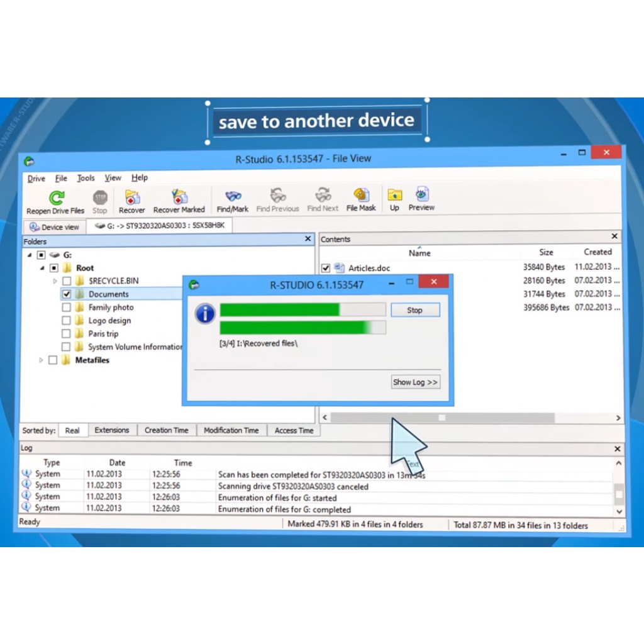Click the Articles.doc file icon
The width and height of the screenshot is (644, 644).
tap(339, 268)
